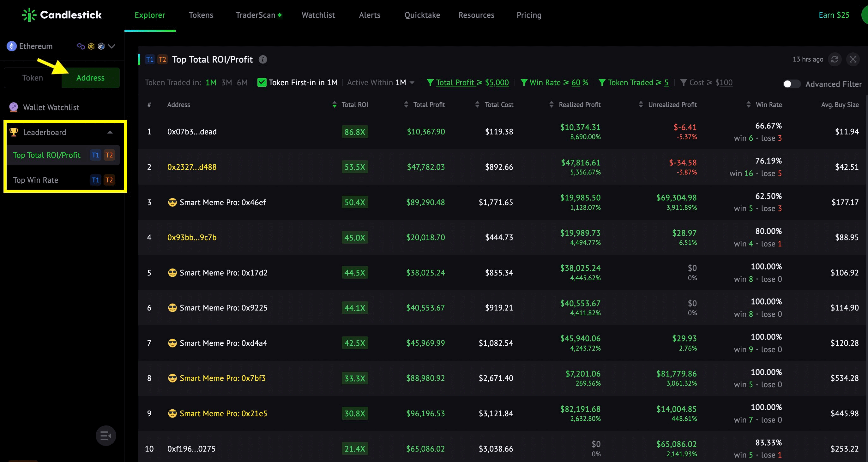Edit the Token Traded 5 value

coord(666,82)
